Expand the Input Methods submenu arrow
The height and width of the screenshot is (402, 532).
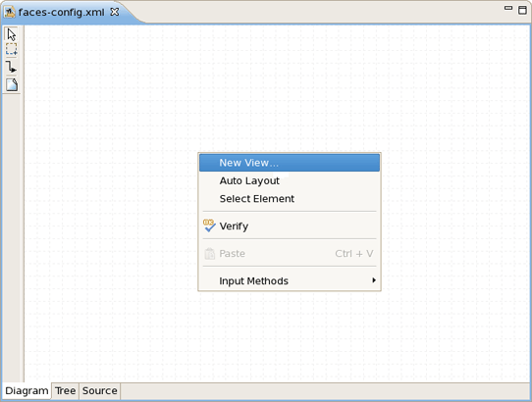pyautogui.click(x=374, y=280)
